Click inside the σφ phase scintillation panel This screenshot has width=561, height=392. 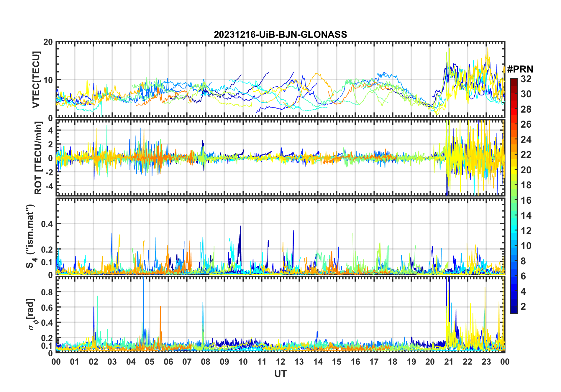(280, 314)
